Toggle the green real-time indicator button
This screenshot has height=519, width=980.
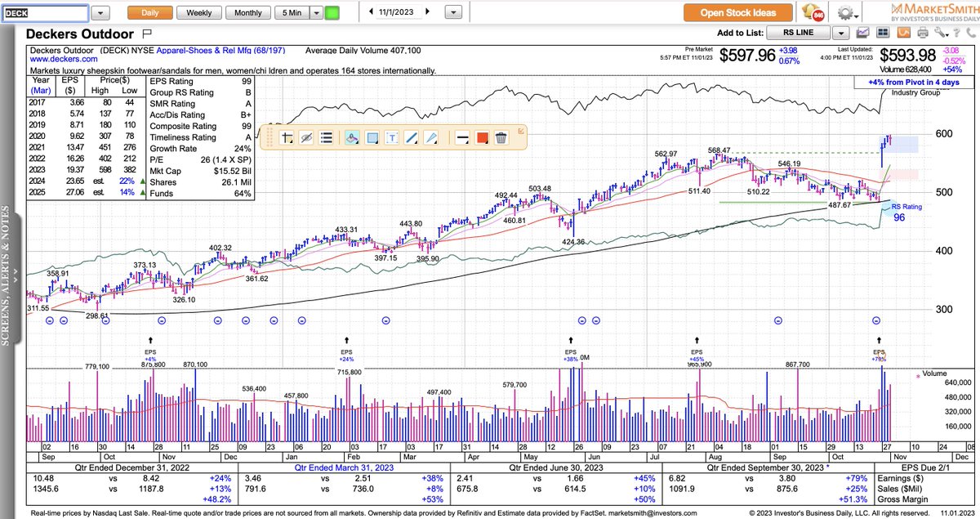(332, 13)
